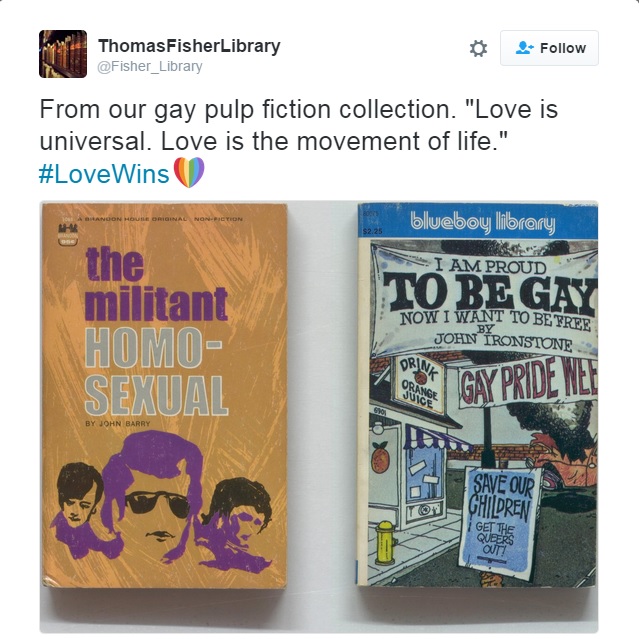The height and width of the screenshot is (639, 639).
Task: Click the ThomasFisherLibrary display name
Action: (189, 46)
